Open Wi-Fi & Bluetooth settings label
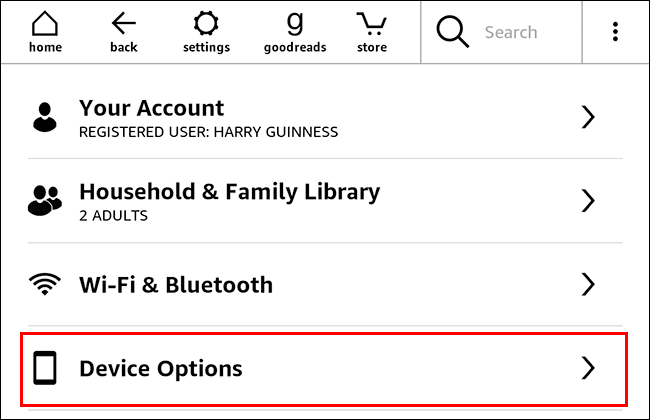This screenshot has height=420, width=650. (x=176, y=285)
